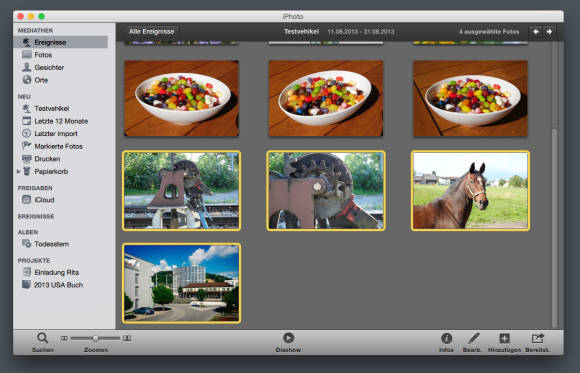
Task: Click the vertical scrollbar of photo grid
Action: pyautogui.click(x=554, y=228)
